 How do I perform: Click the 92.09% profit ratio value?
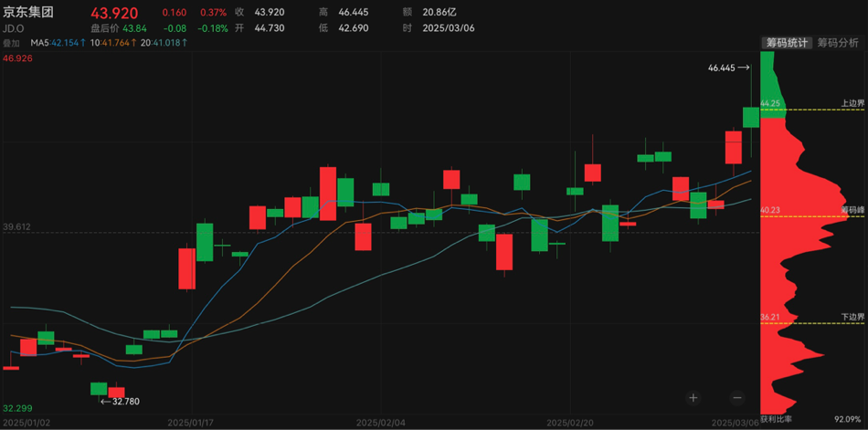(848, 418)
